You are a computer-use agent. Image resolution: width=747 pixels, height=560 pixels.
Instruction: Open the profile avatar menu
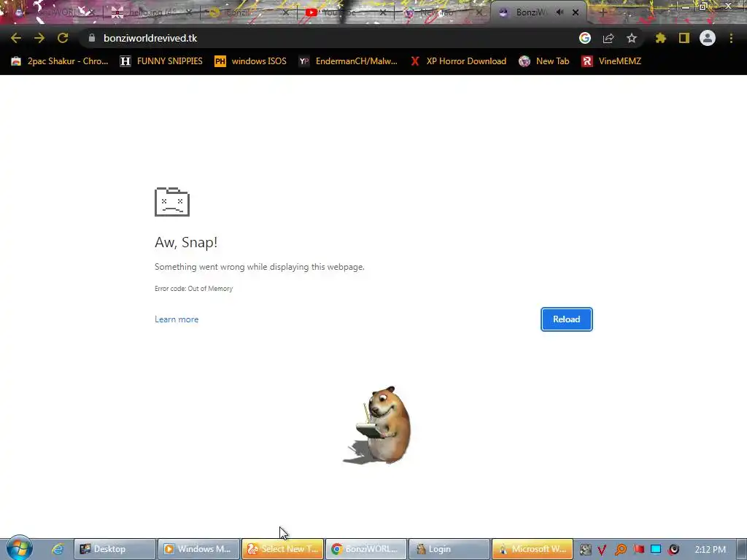pyautogui.click(x=708, y=38)
